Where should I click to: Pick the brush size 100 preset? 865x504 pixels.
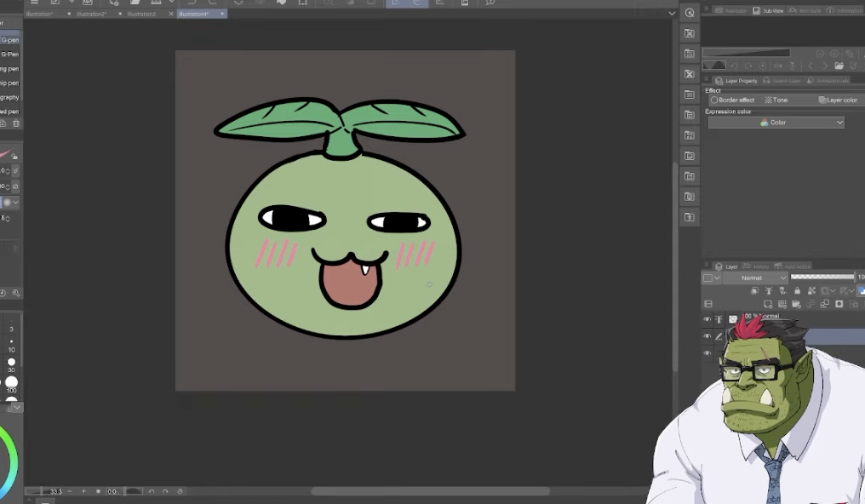tap(11, 382)
